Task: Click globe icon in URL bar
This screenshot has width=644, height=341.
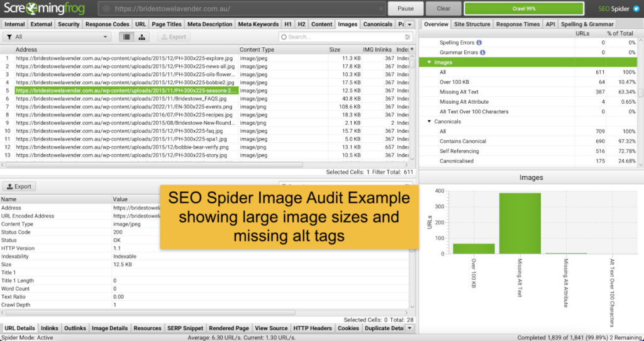Action: pyautogui.click(x=107, y=9)
